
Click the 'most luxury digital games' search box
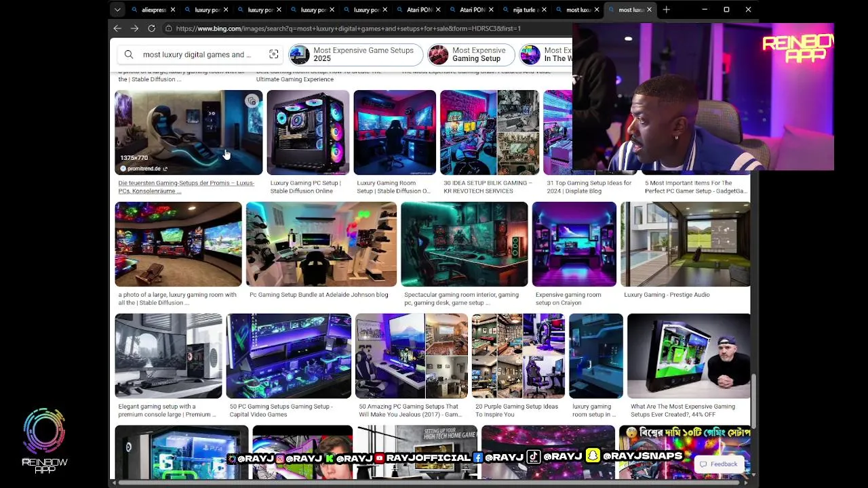pos(197,54)
